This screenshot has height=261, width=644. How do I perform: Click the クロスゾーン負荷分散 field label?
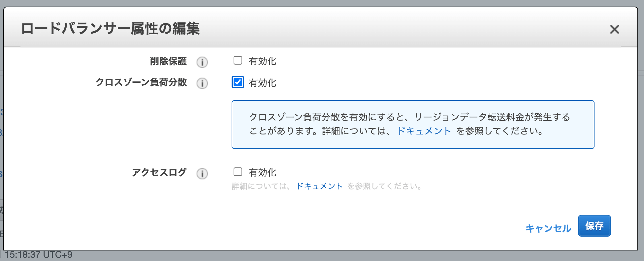click(141, 82)
